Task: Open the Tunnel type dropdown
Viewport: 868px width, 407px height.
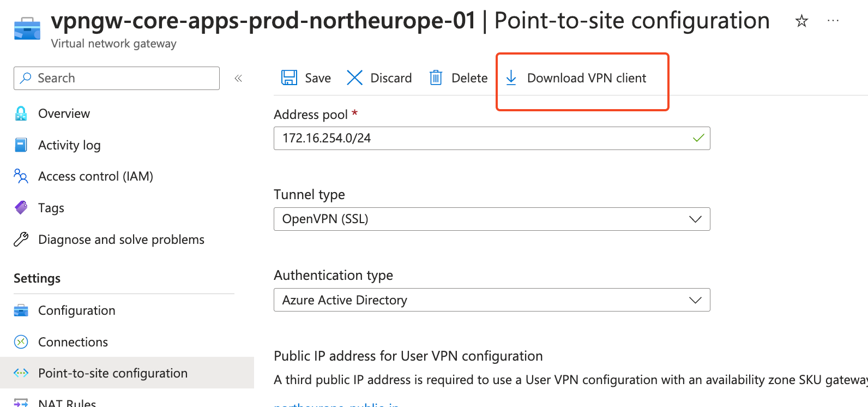Action: click(492, 219)
